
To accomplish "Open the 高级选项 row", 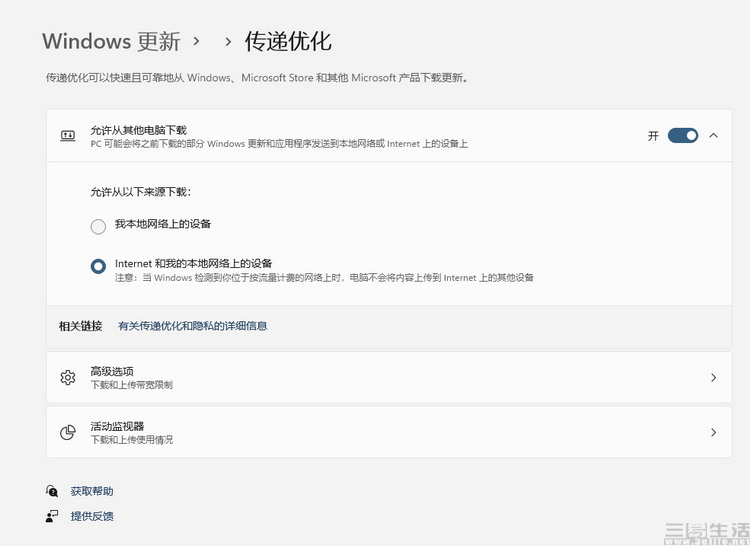I will tap(389, 378).
